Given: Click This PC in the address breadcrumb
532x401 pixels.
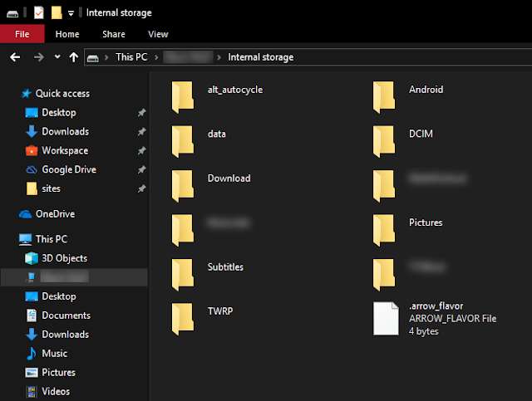Looking at the screenshot, I should (131, 57).
